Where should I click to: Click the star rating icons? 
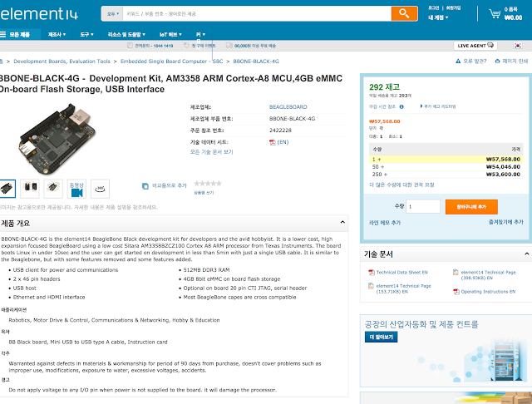coord(208,184)
